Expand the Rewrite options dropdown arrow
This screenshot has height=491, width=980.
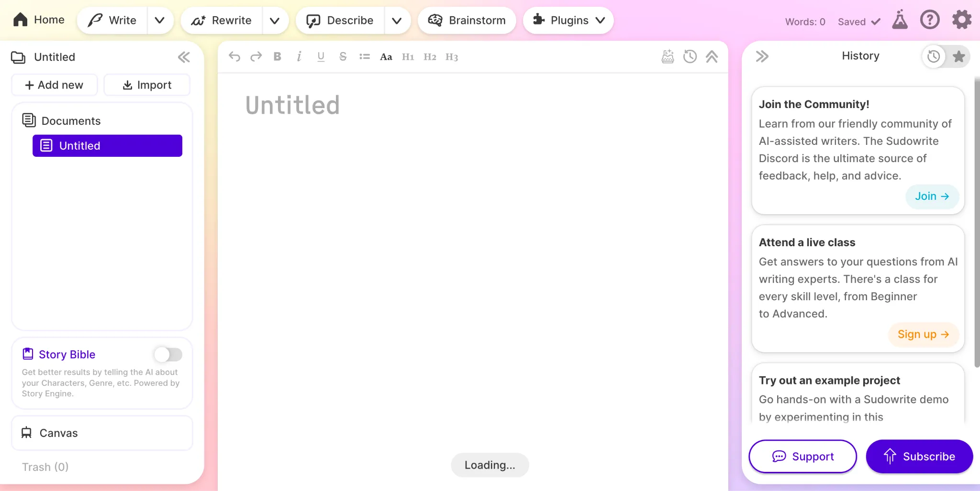click(x=275, y=20)
